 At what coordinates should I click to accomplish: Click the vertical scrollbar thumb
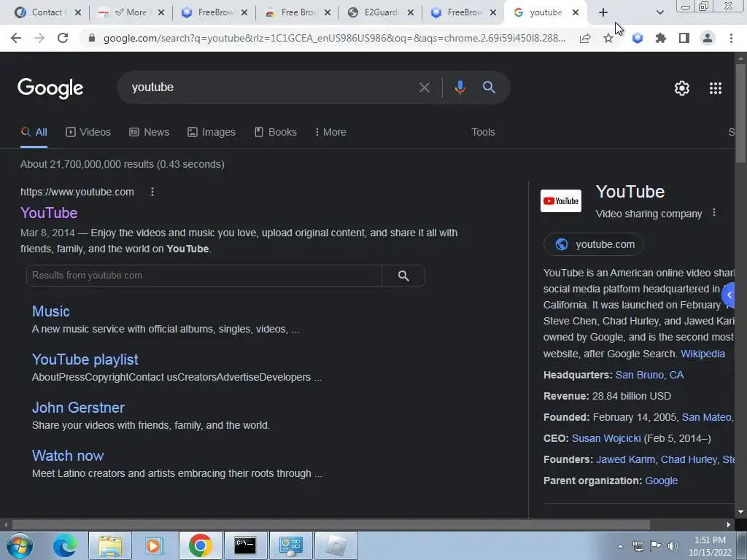(740, 113)
